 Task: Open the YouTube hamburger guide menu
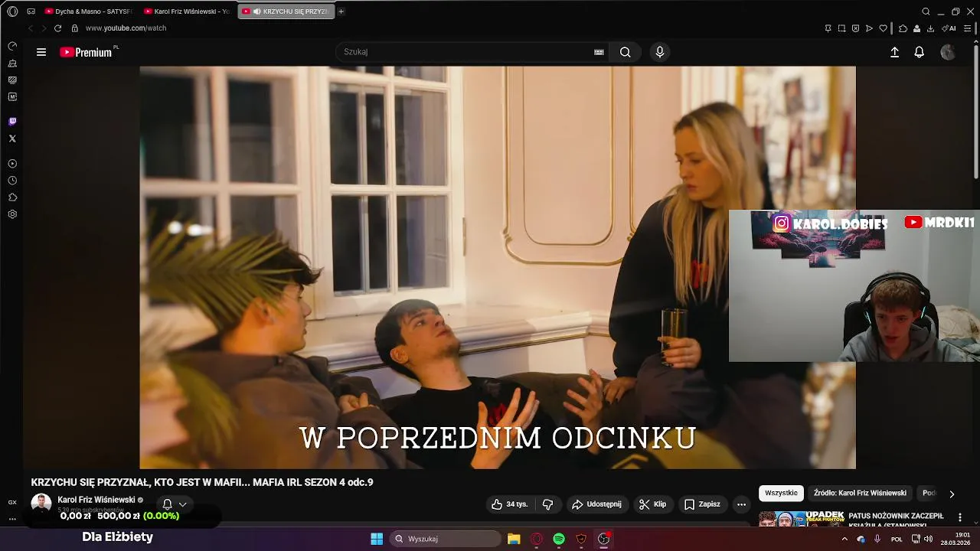(41, 52)
